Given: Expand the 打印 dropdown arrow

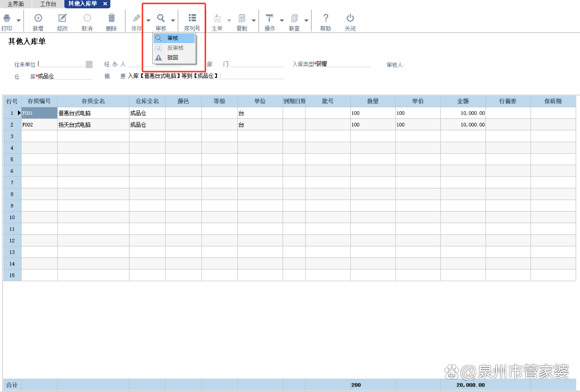Looking at the screenshot, I should point(19,21).
